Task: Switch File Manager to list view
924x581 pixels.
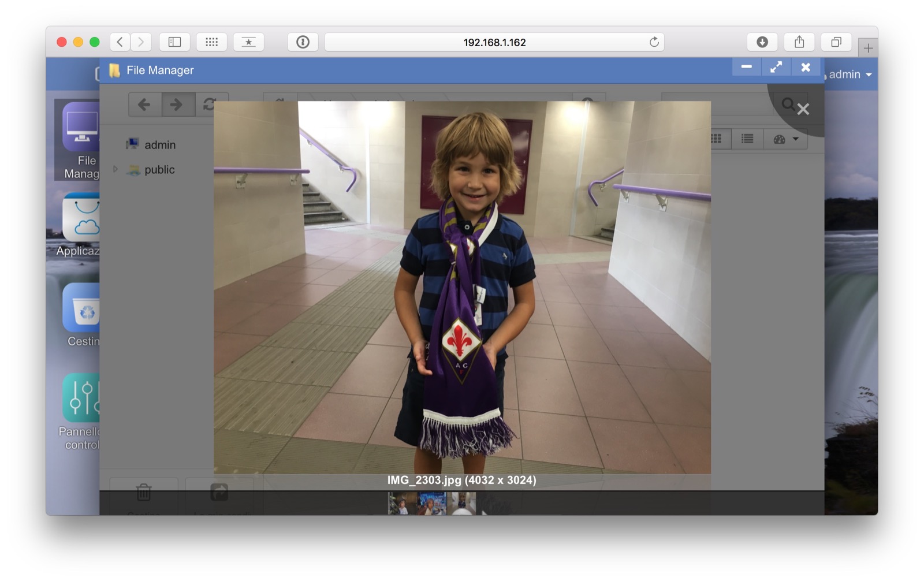Action: pyautogui.click(x=747, y=139)
